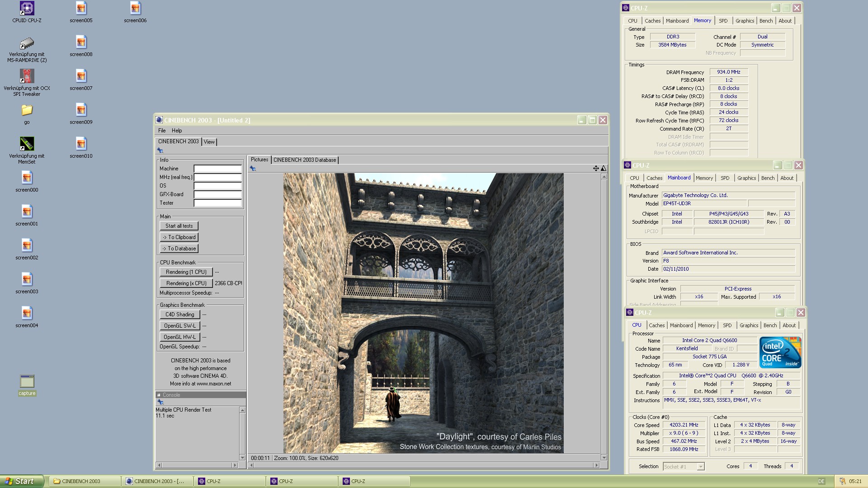The image size is (868, 488).
Task: Click the move-view crosshair icon in Pictures panel
Action: pyautogui.click(x=596, y=169)
